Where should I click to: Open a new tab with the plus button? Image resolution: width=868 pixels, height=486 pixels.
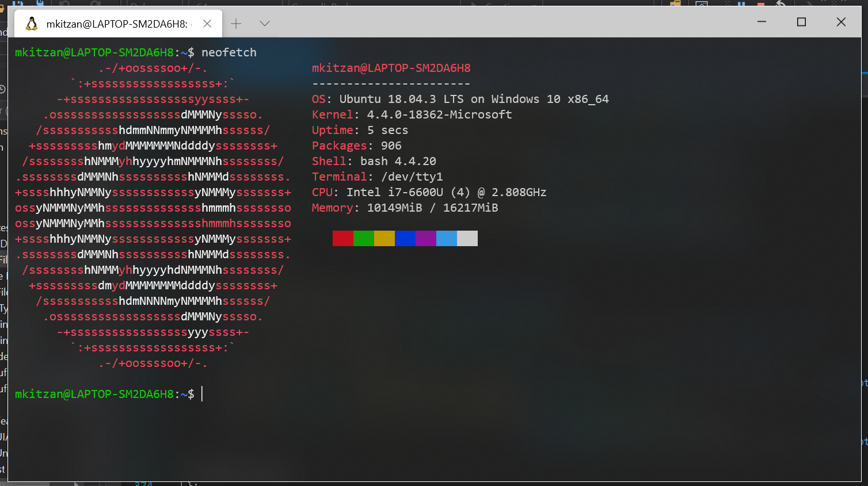click(x=236, y=24)
